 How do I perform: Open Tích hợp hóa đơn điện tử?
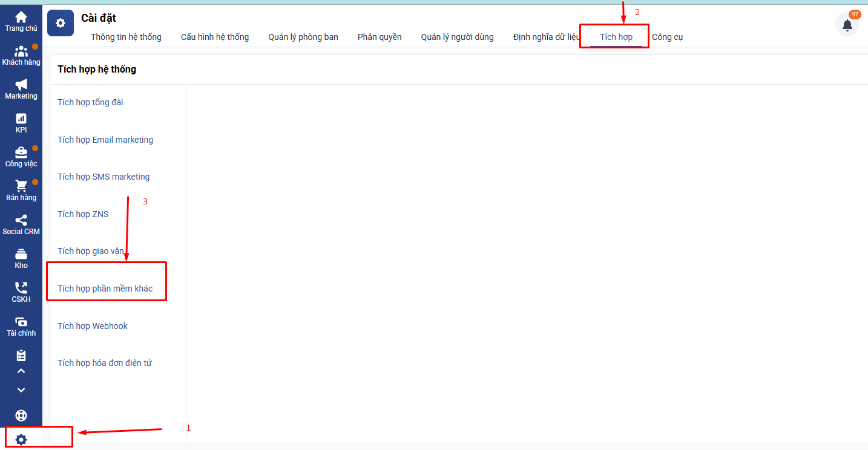105,363
